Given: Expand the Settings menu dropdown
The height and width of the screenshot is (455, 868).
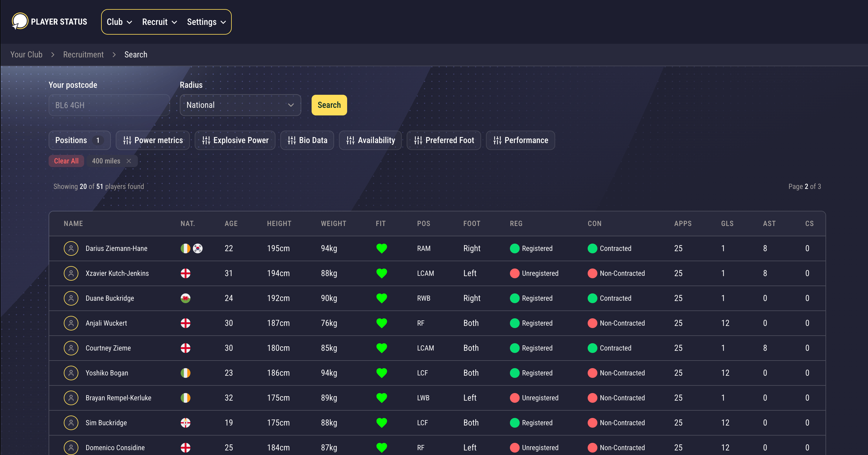Looking at the screenshot, I should (206, 22).
